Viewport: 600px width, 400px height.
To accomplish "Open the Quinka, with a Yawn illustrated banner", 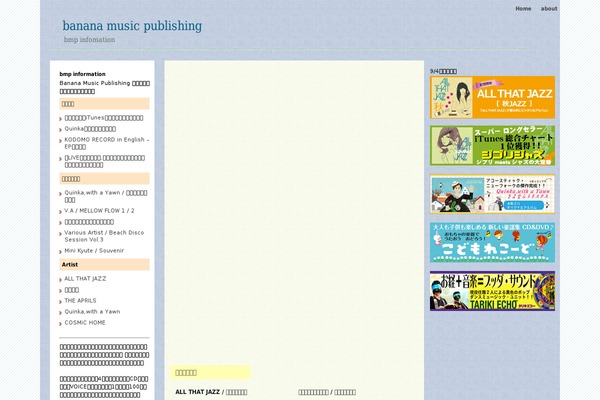I will pyautogui.click(x=492, y=194).
